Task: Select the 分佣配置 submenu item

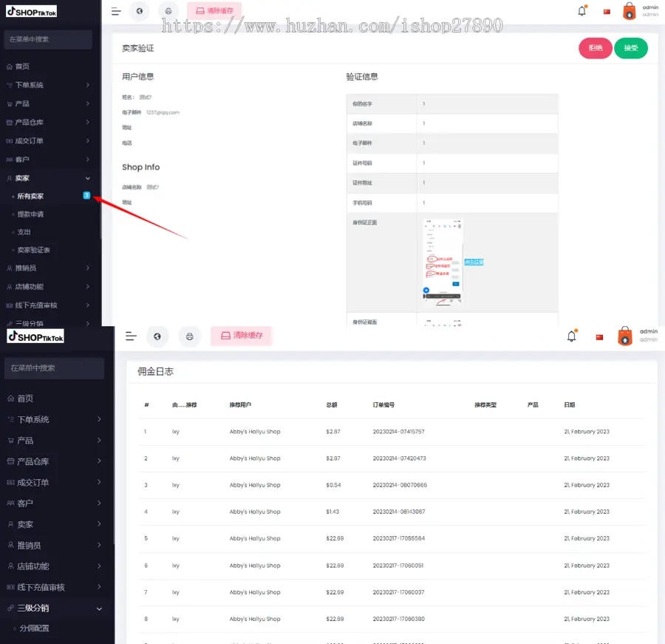Action: click(x=35, y=628)
